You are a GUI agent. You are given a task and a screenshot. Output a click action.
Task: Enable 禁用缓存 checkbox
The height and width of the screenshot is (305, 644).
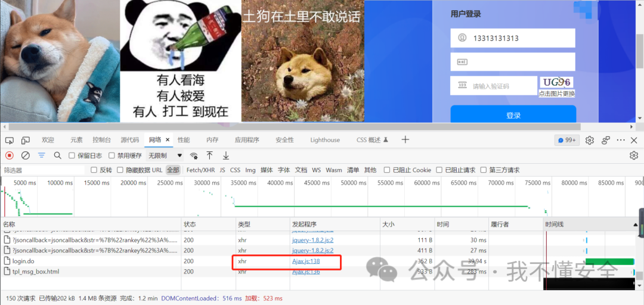click(112, 155)
